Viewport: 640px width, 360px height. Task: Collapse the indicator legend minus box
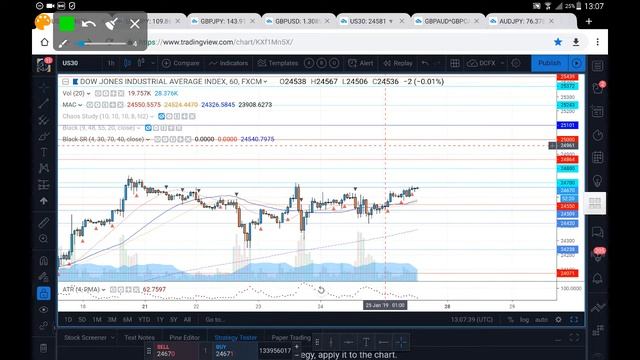[65, 82]
